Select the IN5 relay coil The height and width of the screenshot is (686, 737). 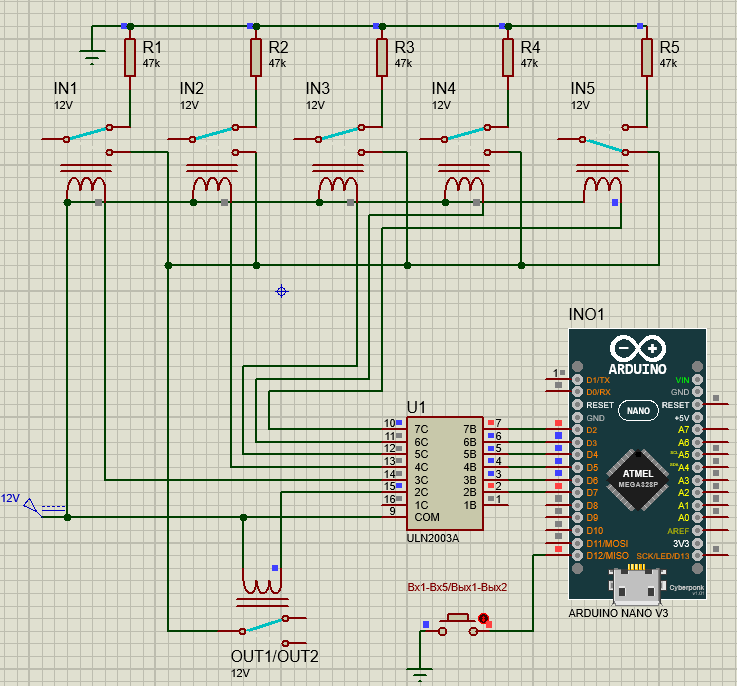[x=603, y=185]
